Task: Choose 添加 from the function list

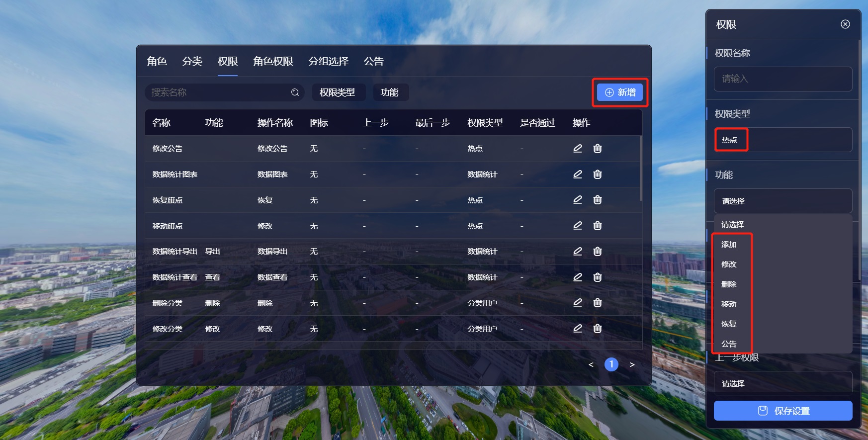Action: (x=783, y=245)
